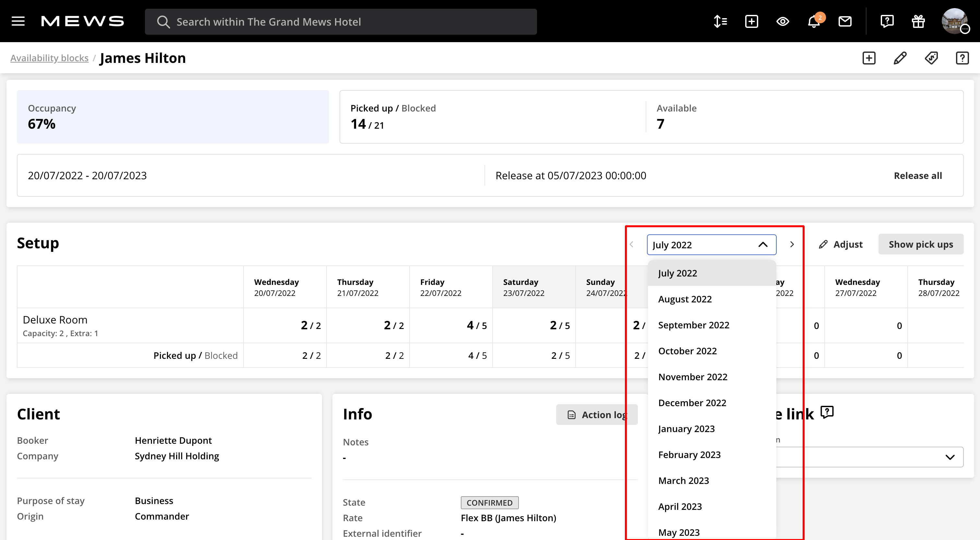This screenshot has height=540, width=980.
Task: Click Adjust to modify the setup
Action: coord(841,244)
